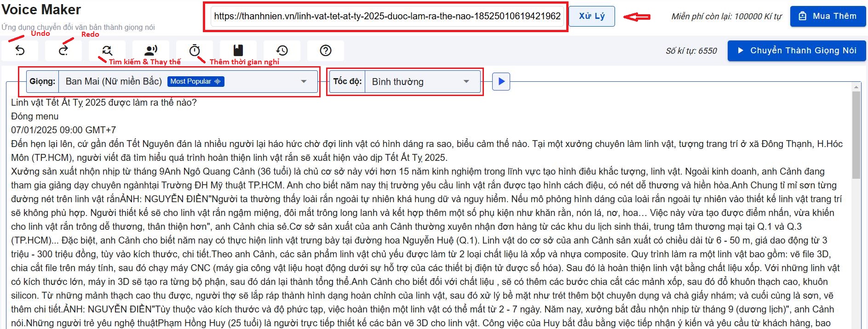This screenshot has width=868, height=329.
Task: Click the scrollbar up arrow
Action: 856,87
